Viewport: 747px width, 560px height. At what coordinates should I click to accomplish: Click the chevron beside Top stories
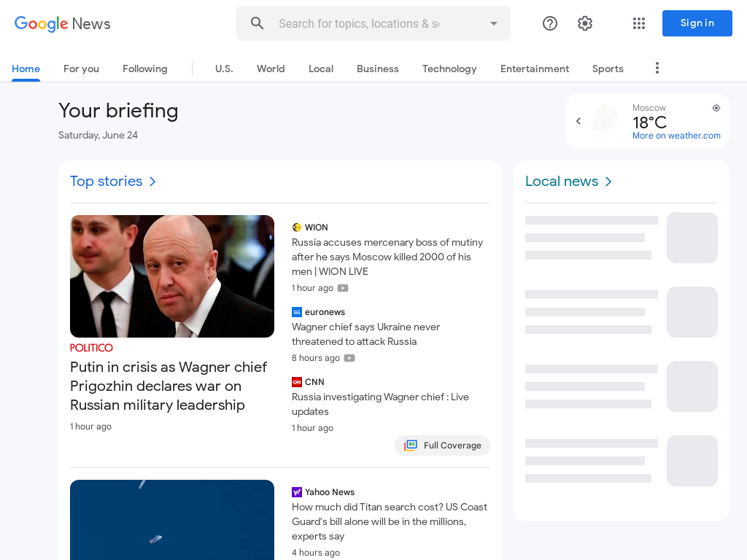coord(152,182)
